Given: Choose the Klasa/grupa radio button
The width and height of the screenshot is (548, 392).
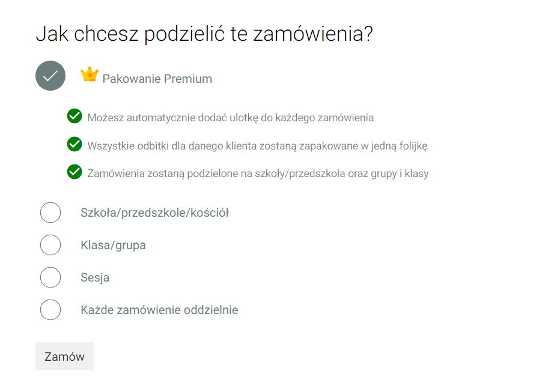Looking at the screenshot, I should pyautogui.click(x=50, y=245).
